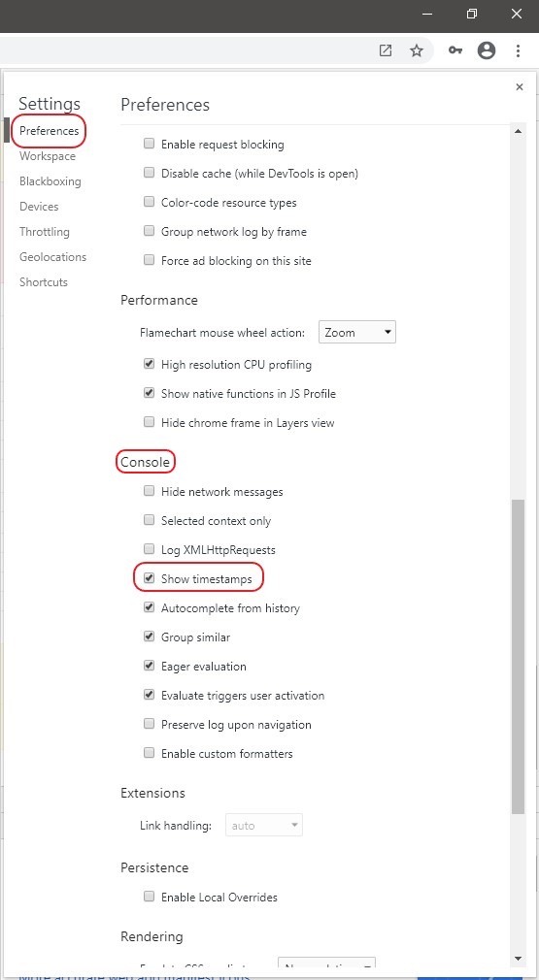Check Disable cache while DevTools is open
Viewport: 539px width, 980px height.
point(149,173)
